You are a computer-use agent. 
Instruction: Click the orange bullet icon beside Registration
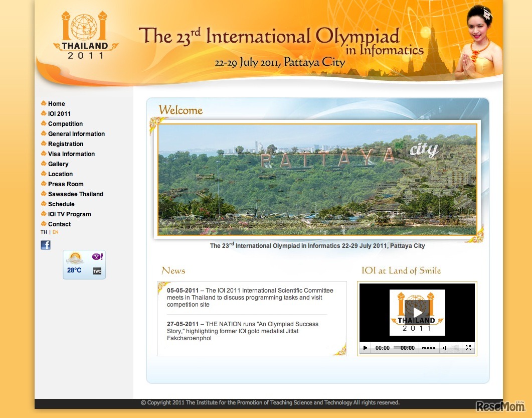[44, 144]
